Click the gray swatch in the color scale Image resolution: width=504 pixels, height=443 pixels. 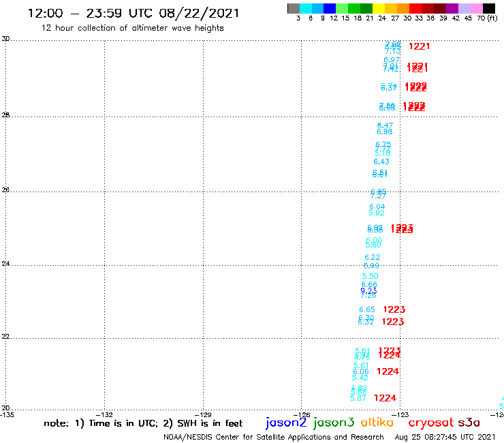pos(294,8)
